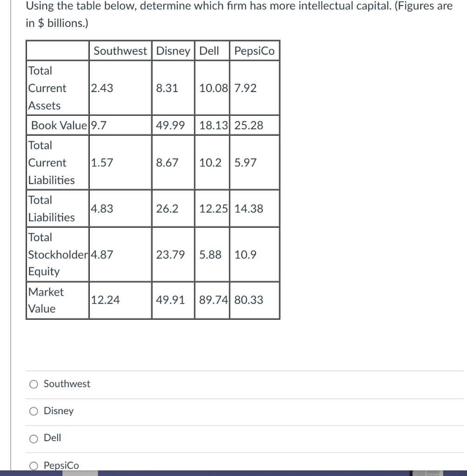467x476 pixels.
Task: Click the Southwest column header
Action: 120,51
